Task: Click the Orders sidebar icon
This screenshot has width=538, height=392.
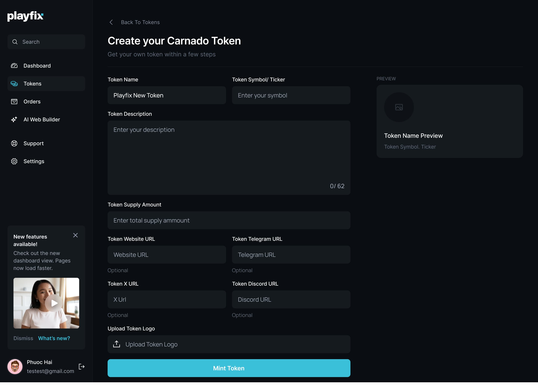Action: 14,101
